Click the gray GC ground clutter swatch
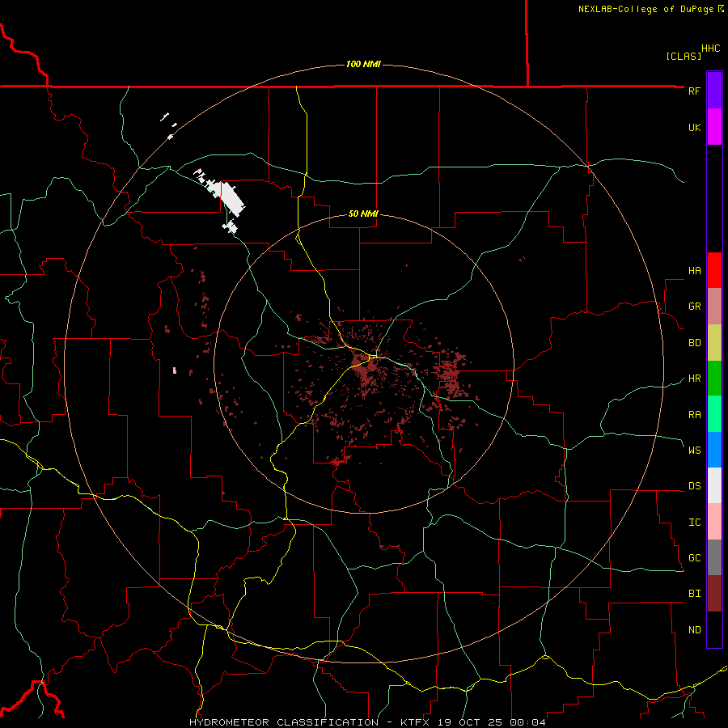Viewport: 728px width, 728px height. pyautogui.click(x=714, y=557)
